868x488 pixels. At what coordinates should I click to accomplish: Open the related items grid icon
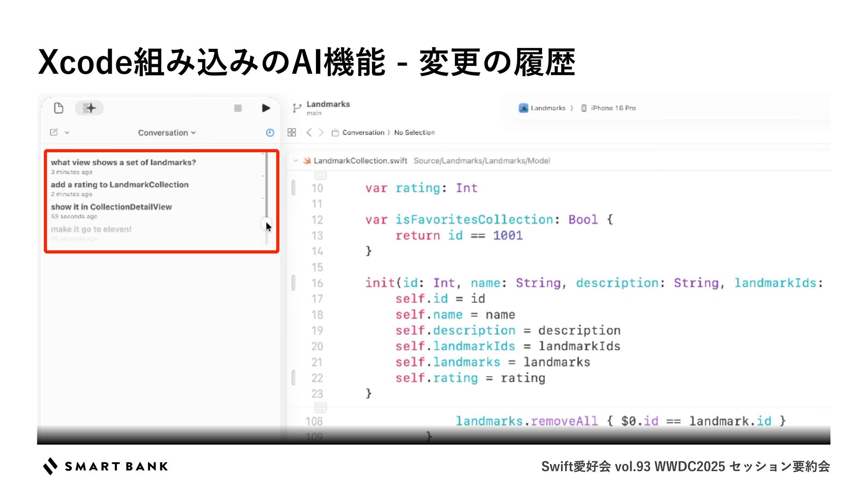(292, 132)
